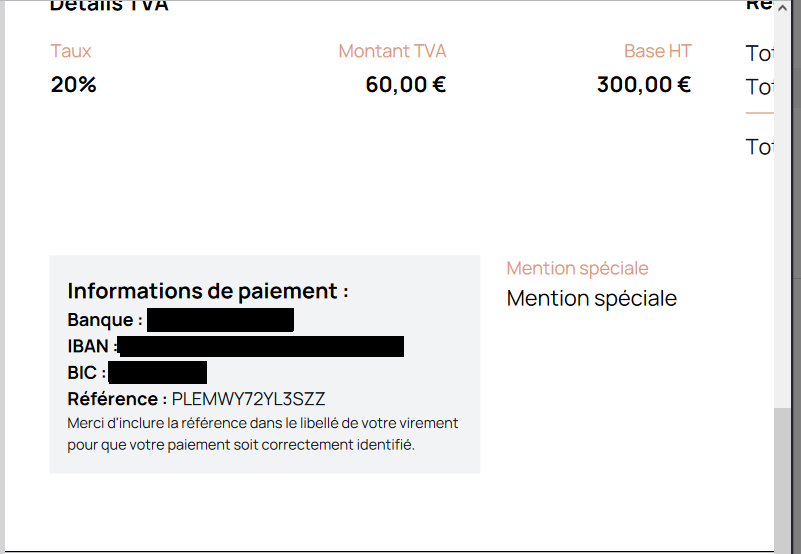Image resolution: width=801 pixels, height=554 pixels.
Task: Click the redacted bank name field
Action: (220, 320)
